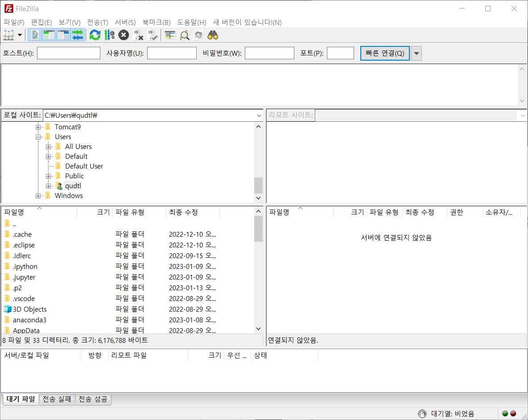
Task: Select the .eclipse folder row
Action: (128, 245)
